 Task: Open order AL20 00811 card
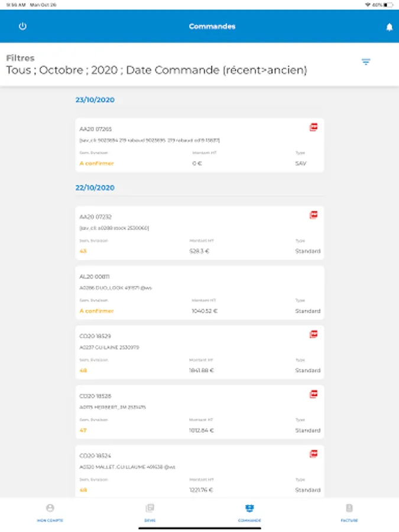click(199, 293)
